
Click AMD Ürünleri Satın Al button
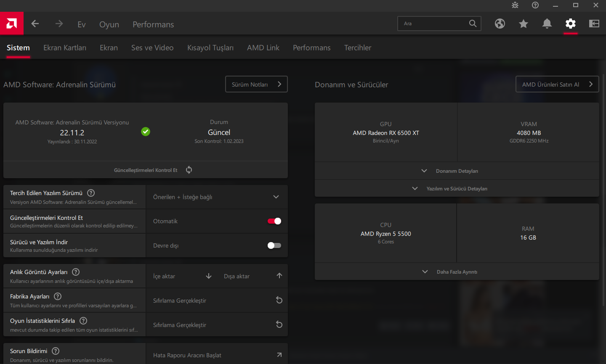coord(557,84)
